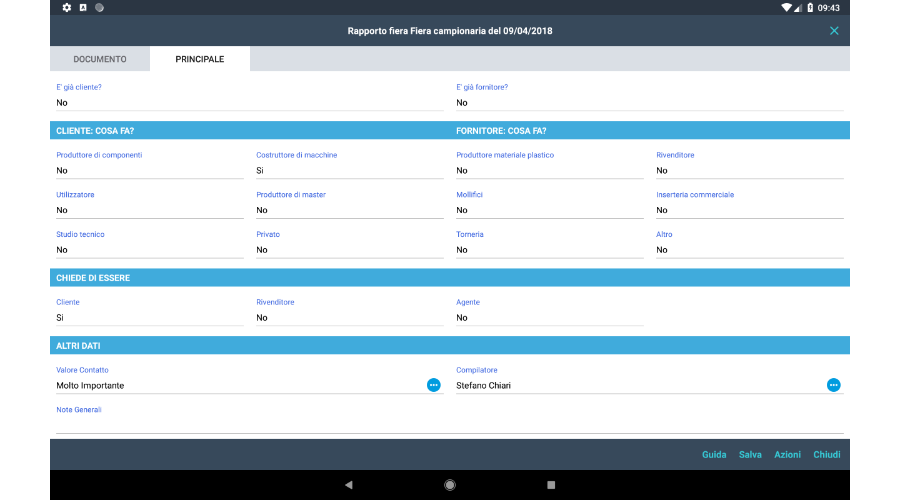Switch to the Documento tab
The image size is (900, 500).
pos(100,59)
